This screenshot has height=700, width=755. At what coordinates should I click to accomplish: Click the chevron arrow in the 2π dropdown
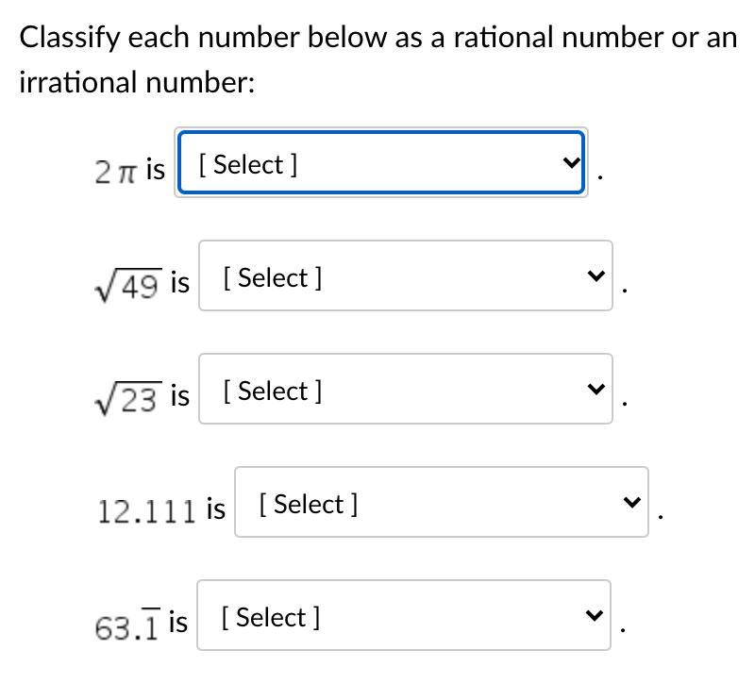(x=570, y=163)
